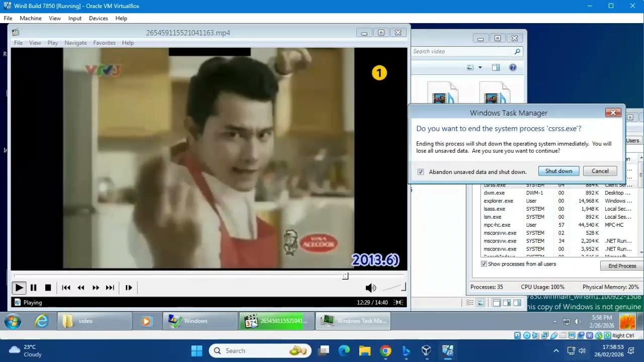
Task: Click the MPC-HC seek bar thumb
Action: [345, 276]
